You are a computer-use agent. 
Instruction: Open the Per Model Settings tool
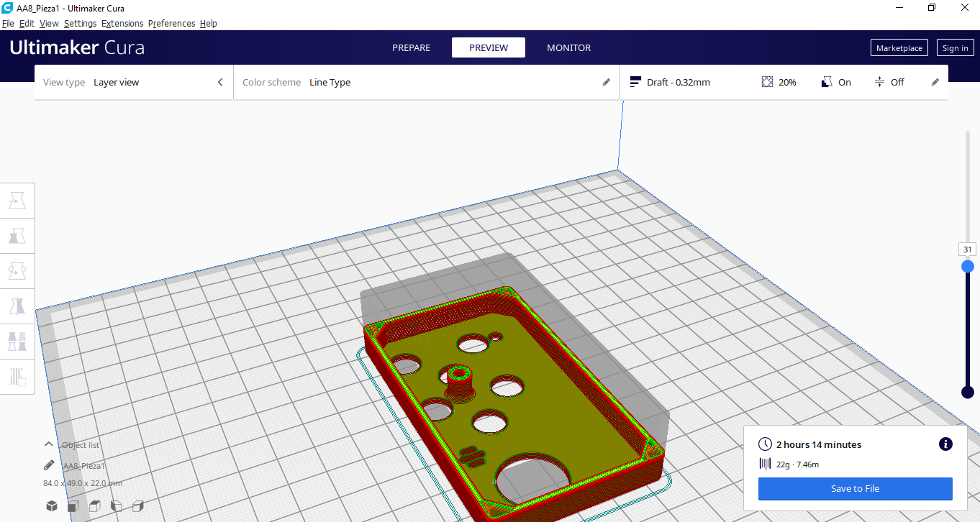[17, 342]
